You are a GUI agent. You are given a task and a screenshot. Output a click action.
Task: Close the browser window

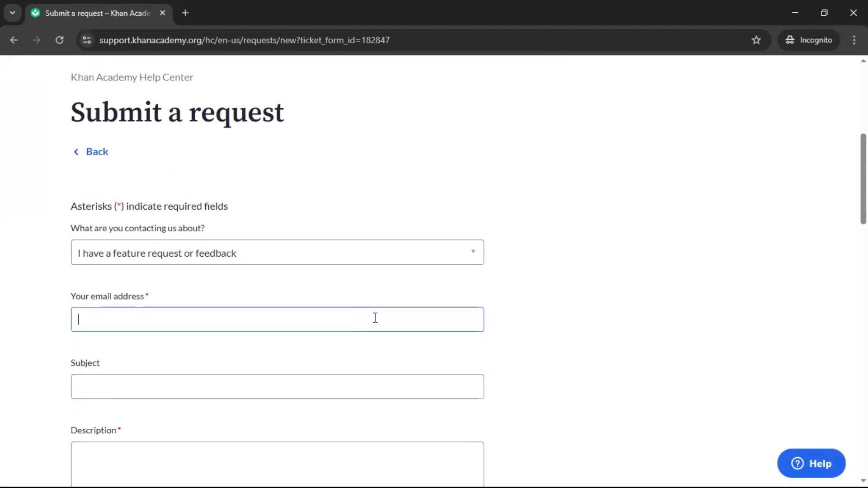pyautogui.click(x=853, y=13)
